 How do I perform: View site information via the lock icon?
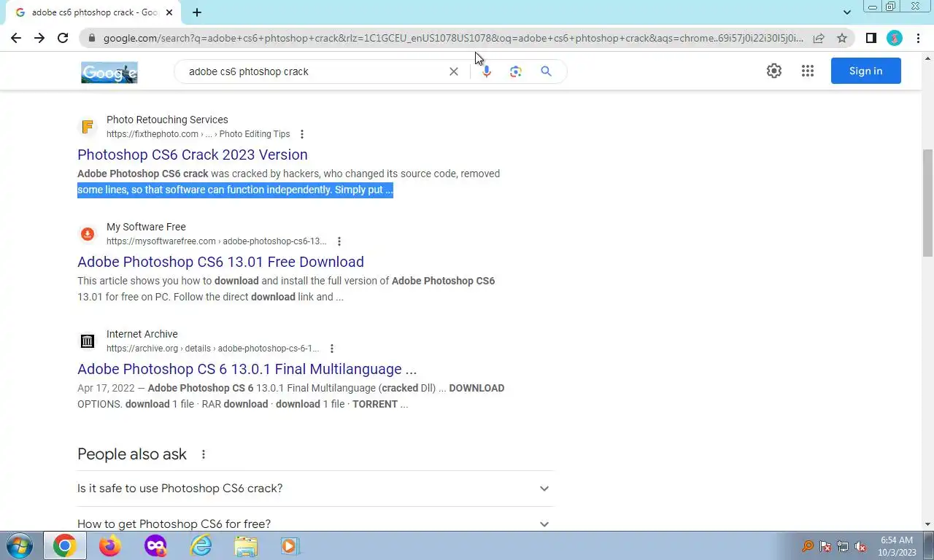(x=91, y=38)
